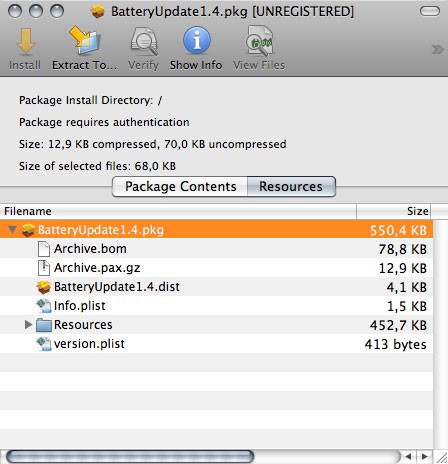Zoom the window with the third button
448x464 pixels.
[57, 11]
